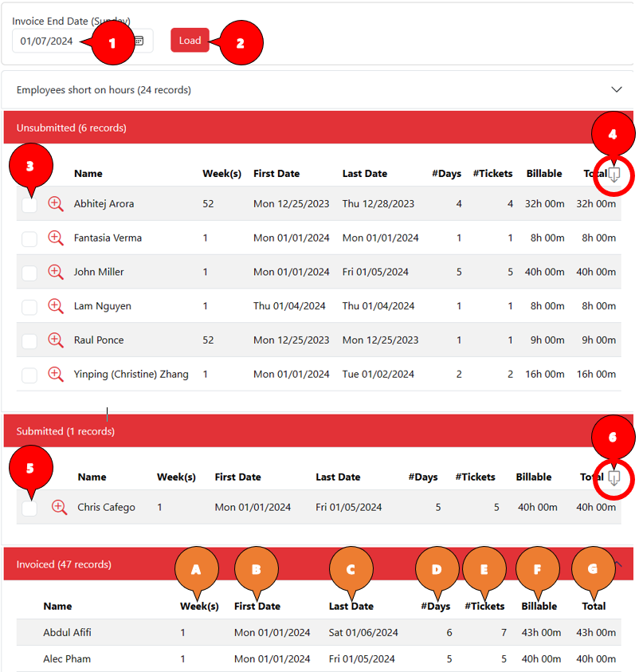Click Yinping Zhang's Last Date Tue 01/02/2024

point(378,374)
